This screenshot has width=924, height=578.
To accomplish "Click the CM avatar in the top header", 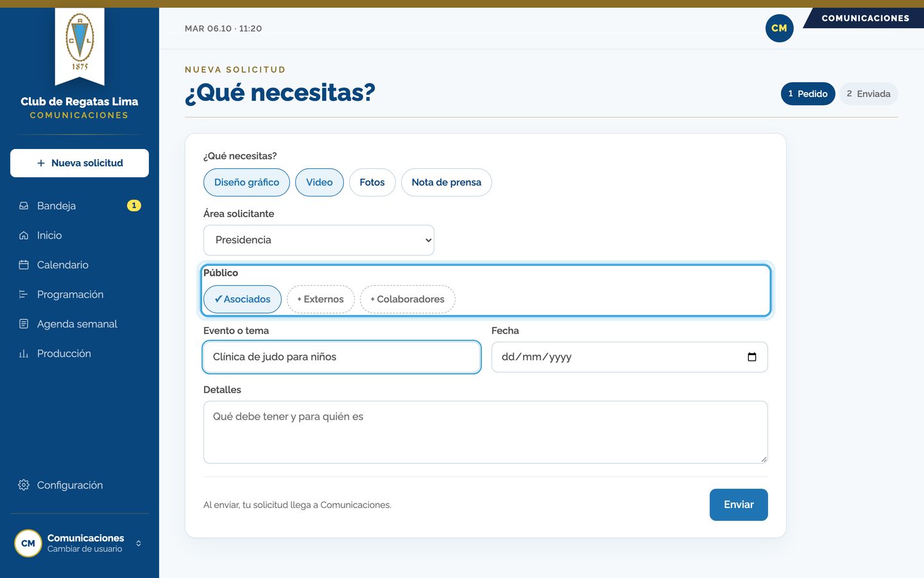I will click(780, 28).
